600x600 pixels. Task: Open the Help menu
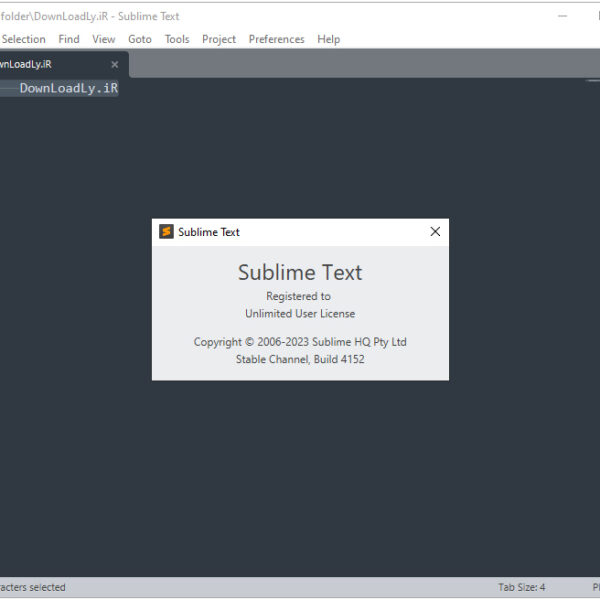(328, 39)
